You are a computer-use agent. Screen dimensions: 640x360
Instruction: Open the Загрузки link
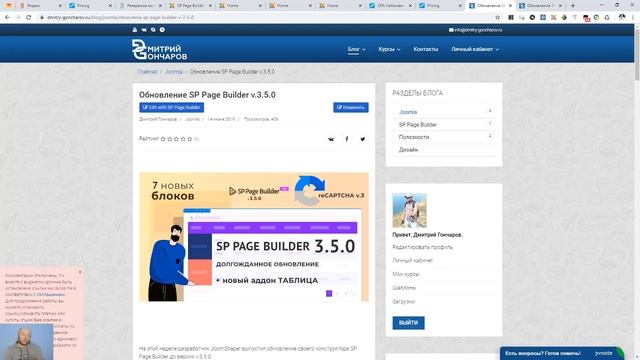click(404, 302)
